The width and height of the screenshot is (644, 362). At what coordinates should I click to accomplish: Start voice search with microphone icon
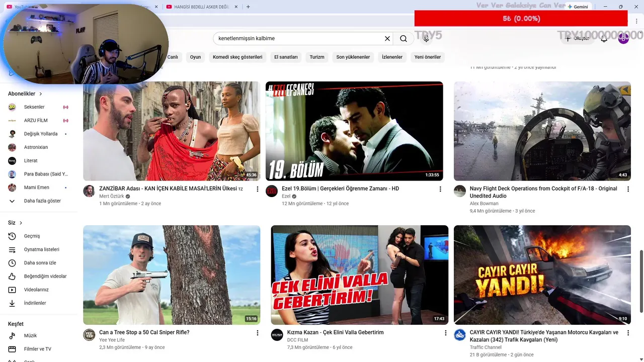(x=426, y=39)
